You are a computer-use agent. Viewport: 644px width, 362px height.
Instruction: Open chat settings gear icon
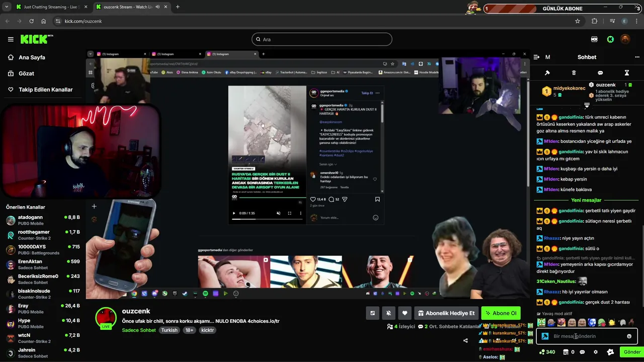[596, 352]
